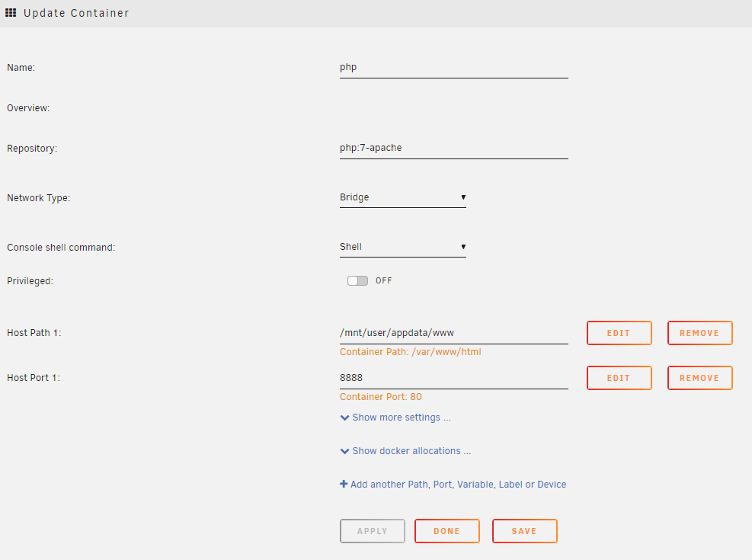Viewport: 752px width, 560px height.
Task: Click the 'Name:' label
Action: [21, 68]
